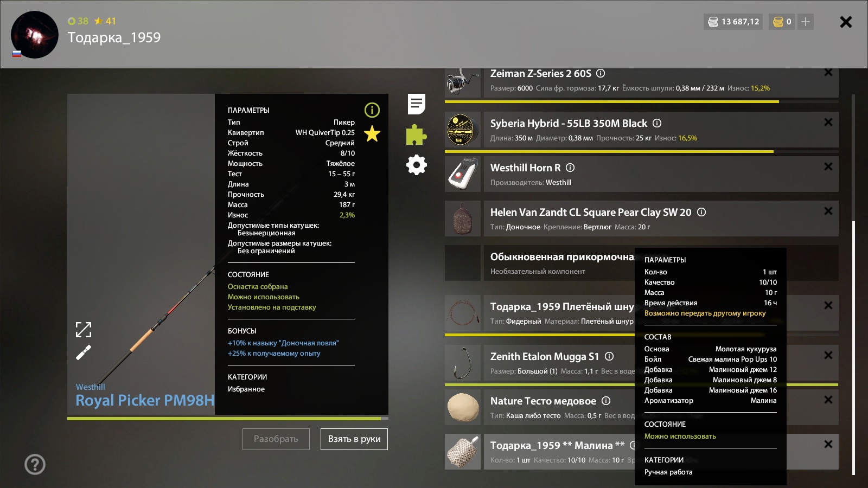
Task: Click the plus icon to add gold
Action: click(x=806, y=22)
